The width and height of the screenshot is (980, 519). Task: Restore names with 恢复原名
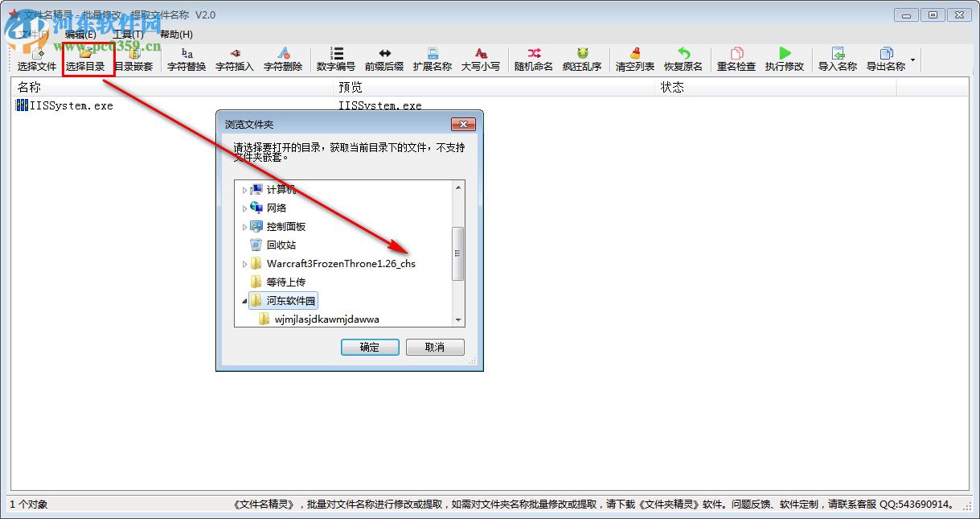(683, 60)
